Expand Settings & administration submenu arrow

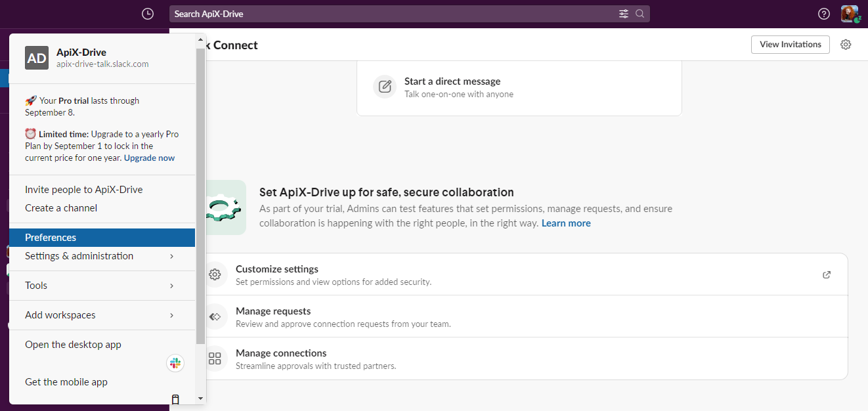[171, 256]
